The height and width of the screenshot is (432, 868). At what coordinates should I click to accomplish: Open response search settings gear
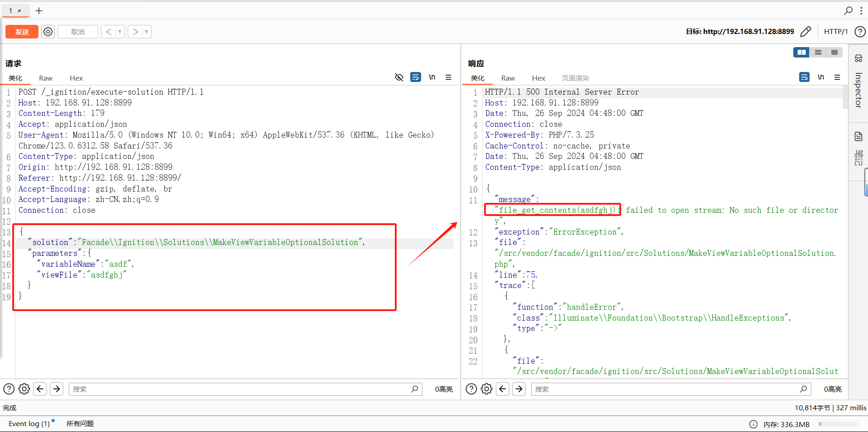click(x=487, y=389)
